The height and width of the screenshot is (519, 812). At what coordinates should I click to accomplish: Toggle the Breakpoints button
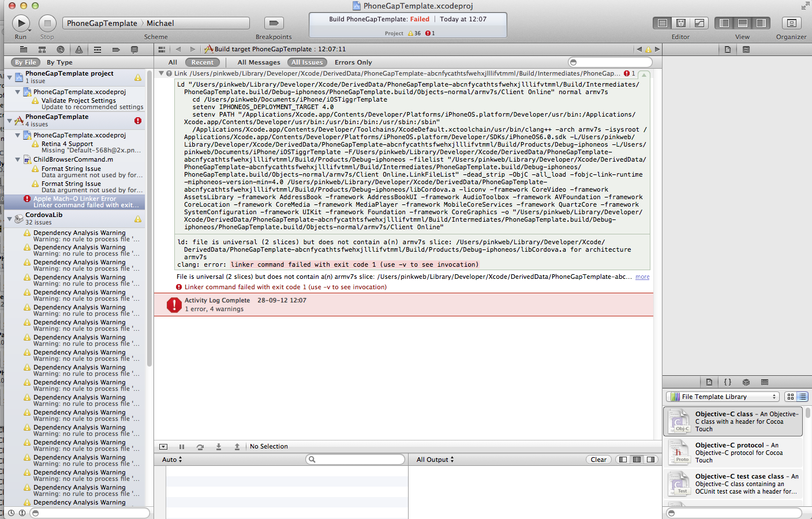pyautogui.click(x=274, y=23)
